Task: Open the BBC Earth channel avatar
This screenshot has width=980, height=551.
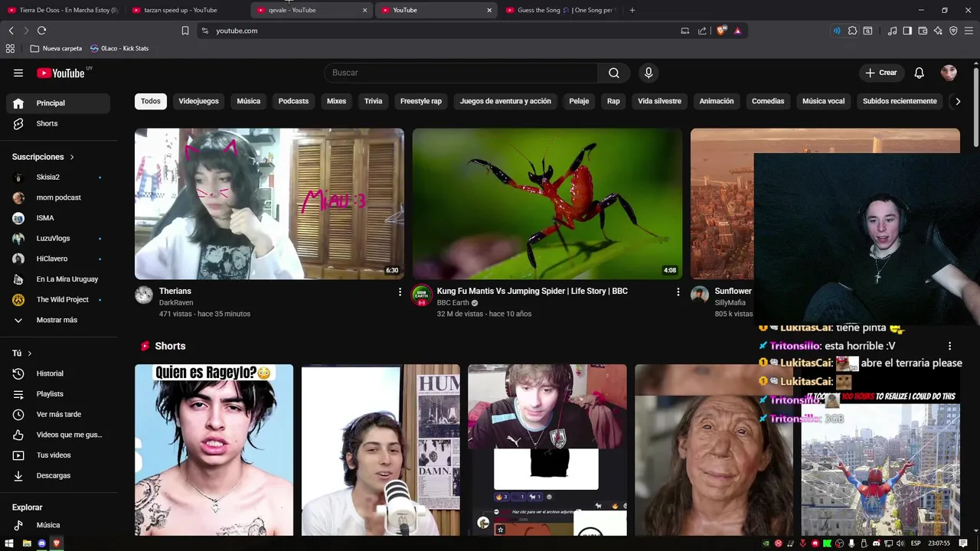Action: (x=422, y=295)
